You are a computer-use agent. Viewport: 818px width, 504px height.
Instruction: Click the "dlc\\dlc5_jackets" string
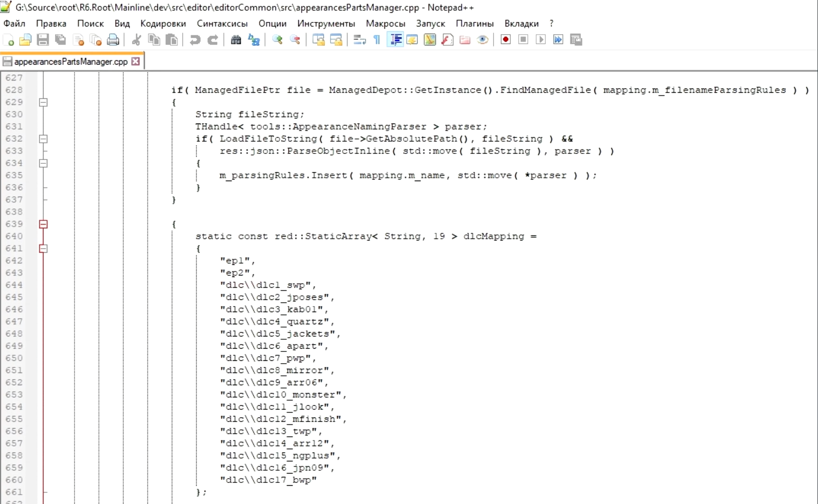click(x=280, y=334)
